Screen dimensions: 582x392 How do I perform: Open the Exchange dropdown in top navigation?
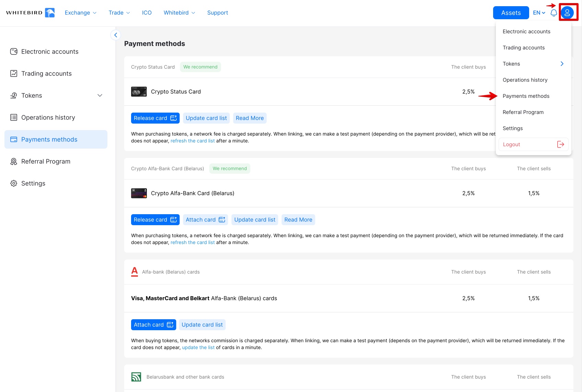tap(81, 13)
